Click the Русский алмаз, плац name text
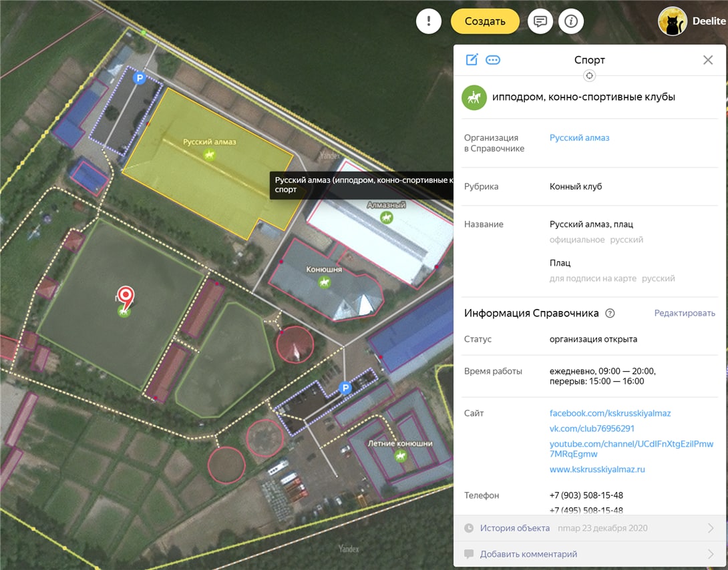 [591, 224]
